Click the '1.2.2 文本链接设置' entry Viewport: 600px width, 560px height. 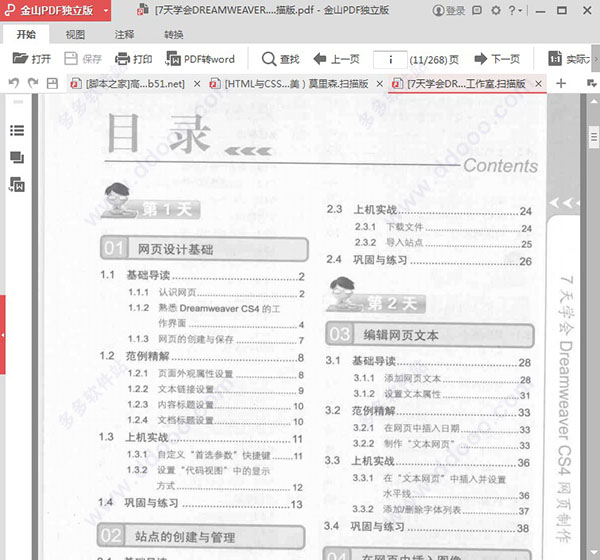pyautogui.click(x=216, y=390)
